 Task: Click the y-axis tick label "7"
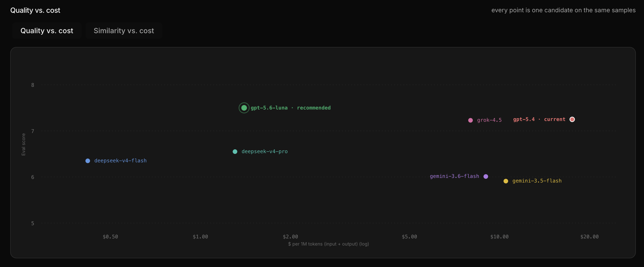click(x=33, y=131)
